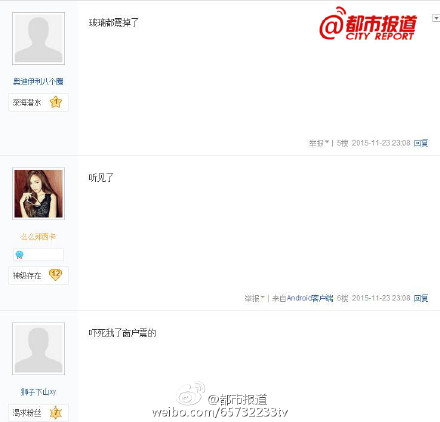Click the default avatar of the first poster
The width and height of the screenshot is (440, 422).
38,38
